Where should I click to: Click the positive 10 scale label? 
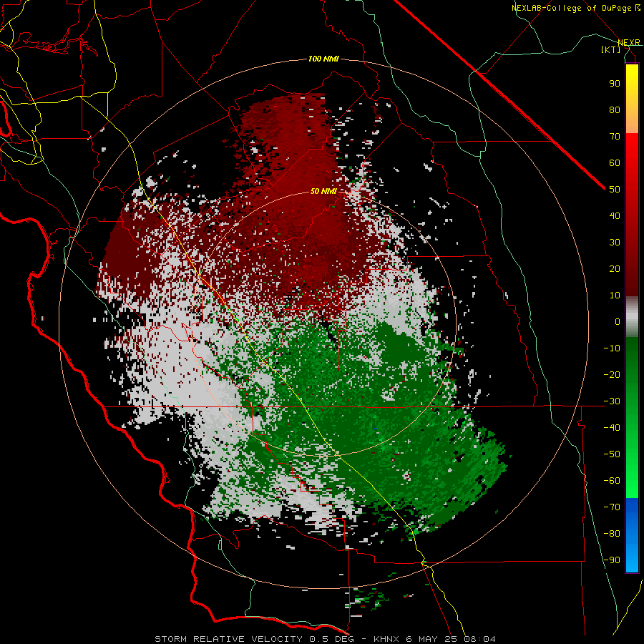[615, 296]
